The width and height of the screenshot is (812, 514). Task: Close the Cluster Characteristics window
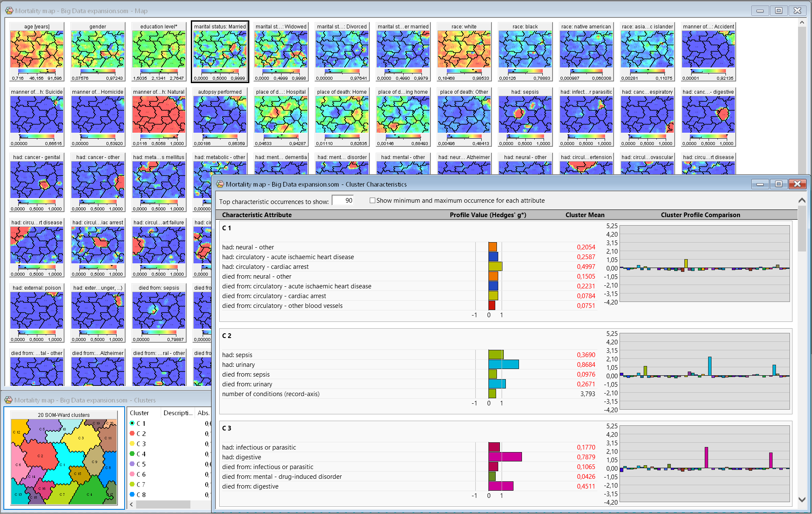(797, 184)
